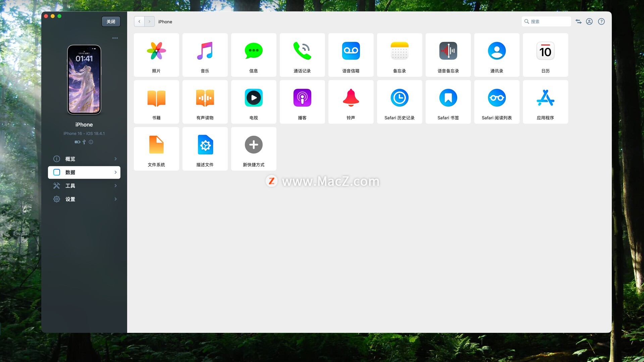Click the device info icon under iPhone 16

click(x=91, y=142)
